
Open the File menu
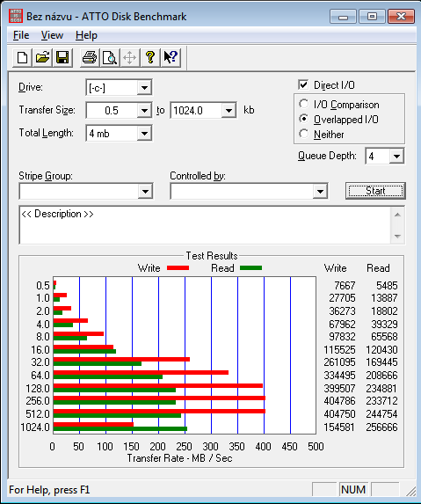(21, 35)
